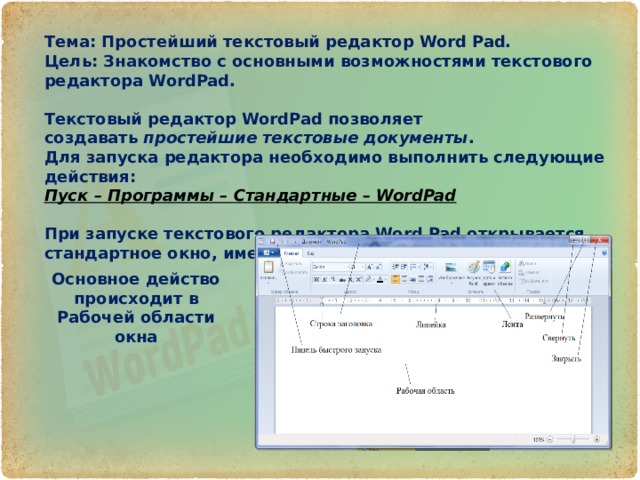Click the Select all command in the editing group
Viewport: 640px width, 480px height.
[x=534, y=281]
